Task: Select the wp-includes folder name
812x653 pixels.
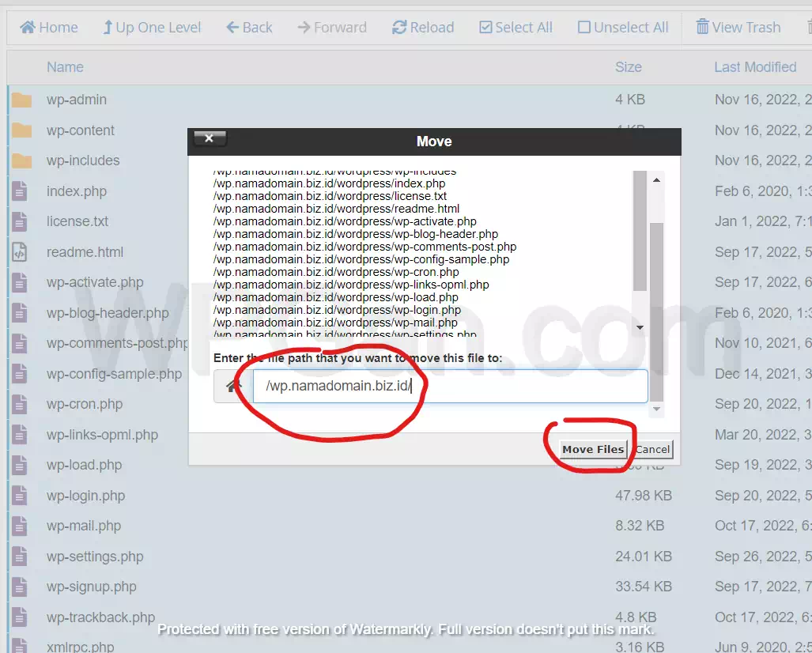Action: pos(83,160)
